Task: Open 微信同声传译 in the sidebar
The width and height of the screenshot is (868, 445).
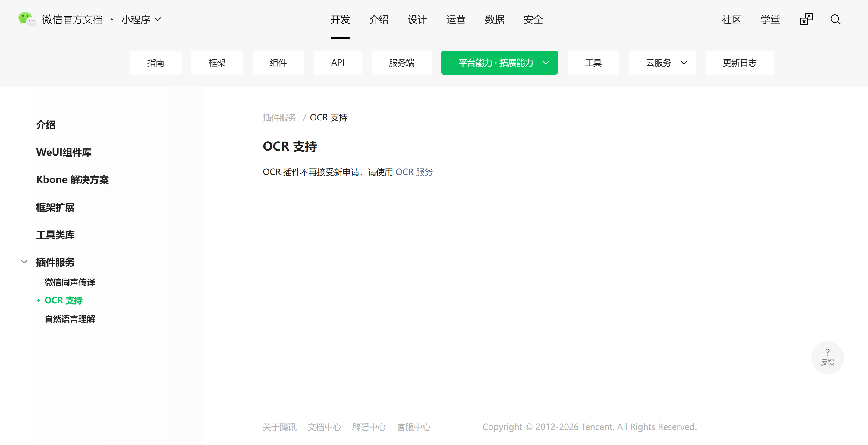Action: click(x=70, y=282)
